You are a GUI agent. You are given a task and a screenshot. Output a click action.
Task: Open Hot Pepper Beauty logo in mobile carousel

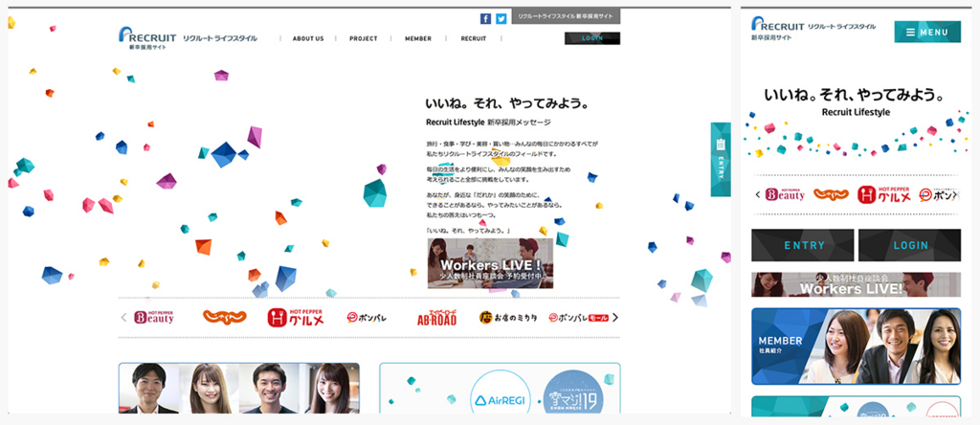(x=785, y=194)
